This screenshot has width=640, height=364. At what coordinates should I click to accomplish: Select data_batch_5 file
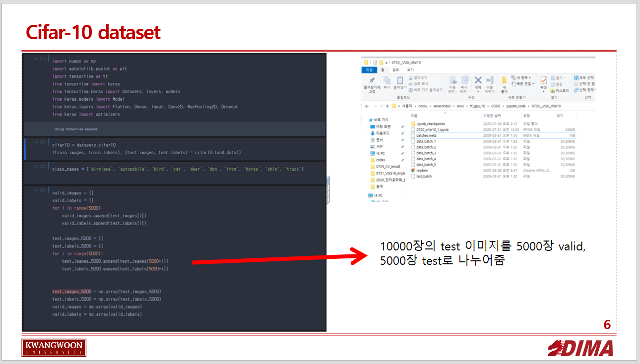[x=423, y=165]
